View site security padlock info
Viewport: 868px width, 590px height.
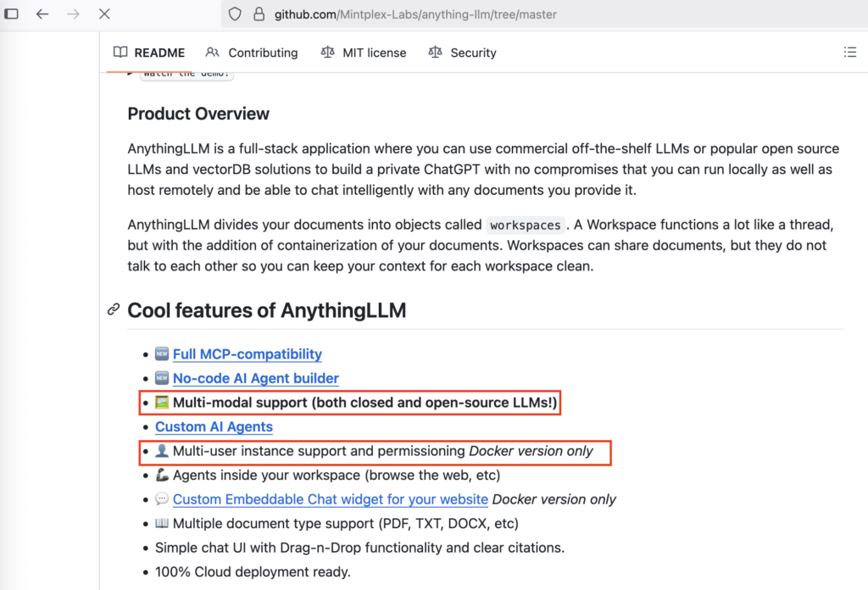(x=259, y=14)
